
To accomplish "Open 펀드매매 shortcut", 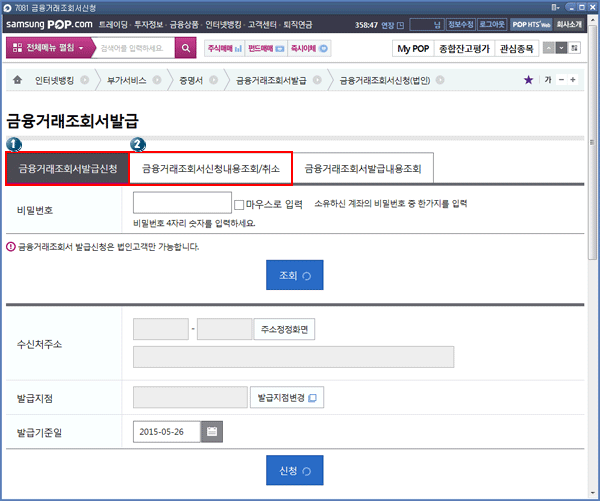I will pyautogui.click(x=266, y=48).
